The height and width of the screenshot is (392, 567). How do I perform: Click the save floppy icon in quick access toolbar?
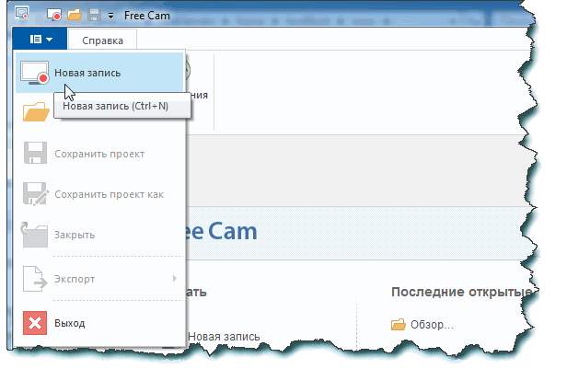click(x=94, y=16)
